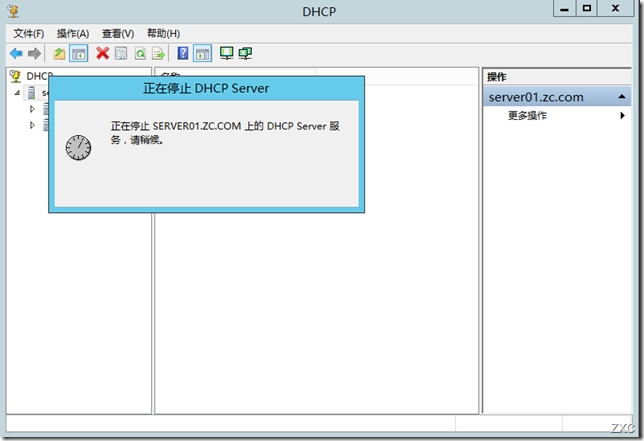
Task: Click the blue Back arrow in toolbar
Action: 16,53
